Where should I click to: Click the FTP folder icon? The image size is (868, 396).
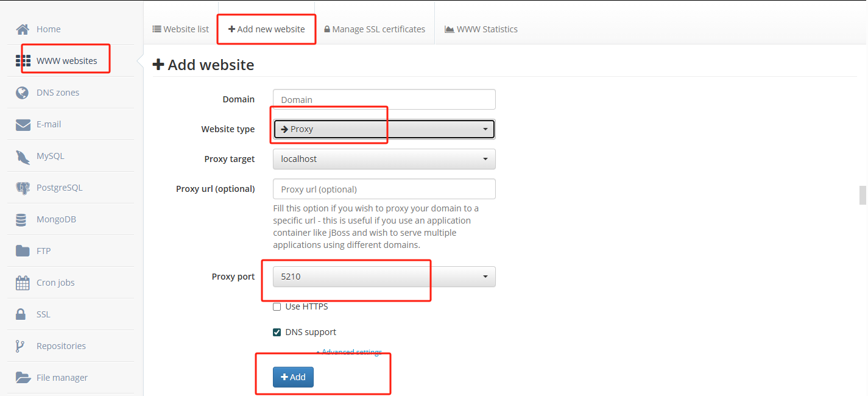click(23, 251)
